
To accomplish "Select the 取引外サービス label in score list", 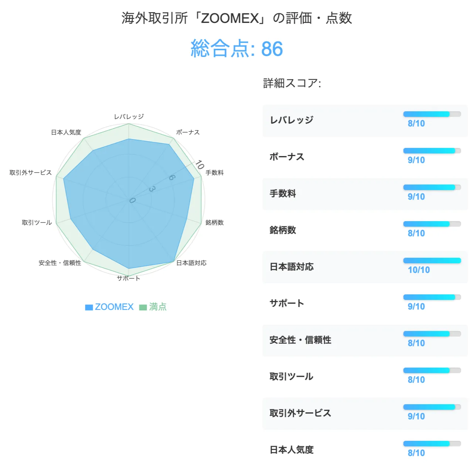I will click(x=300, y=413).
